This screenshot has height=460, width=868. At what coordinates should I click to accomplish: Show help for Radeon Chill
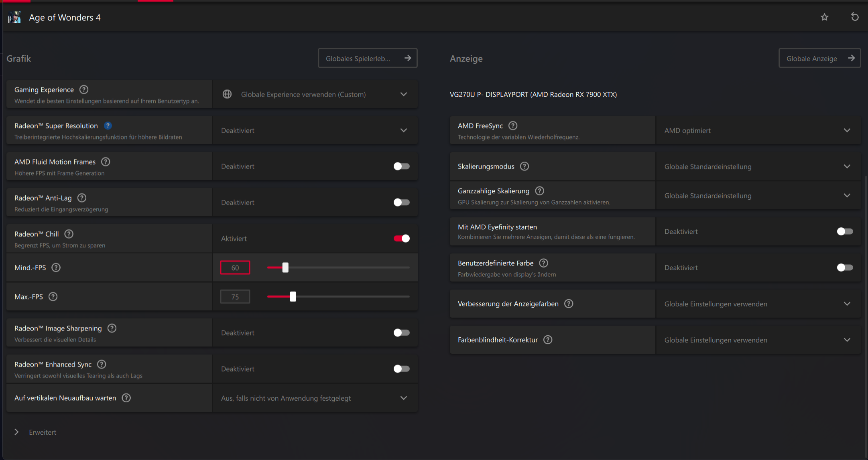click(x=69, y=234)
